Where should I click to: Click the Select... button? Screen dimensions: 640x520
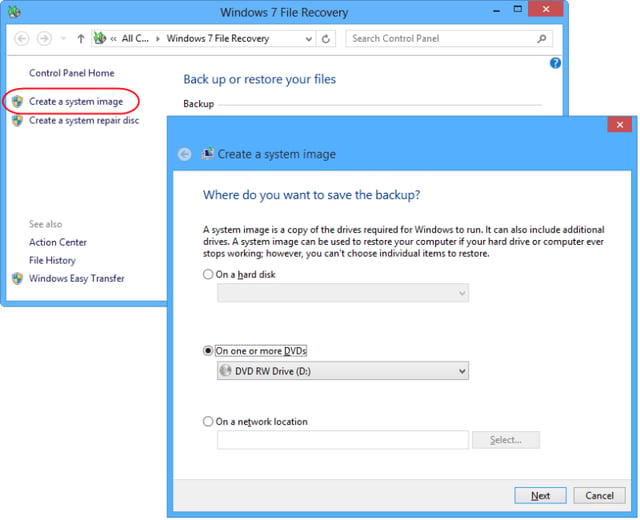(x=506, y=440)
